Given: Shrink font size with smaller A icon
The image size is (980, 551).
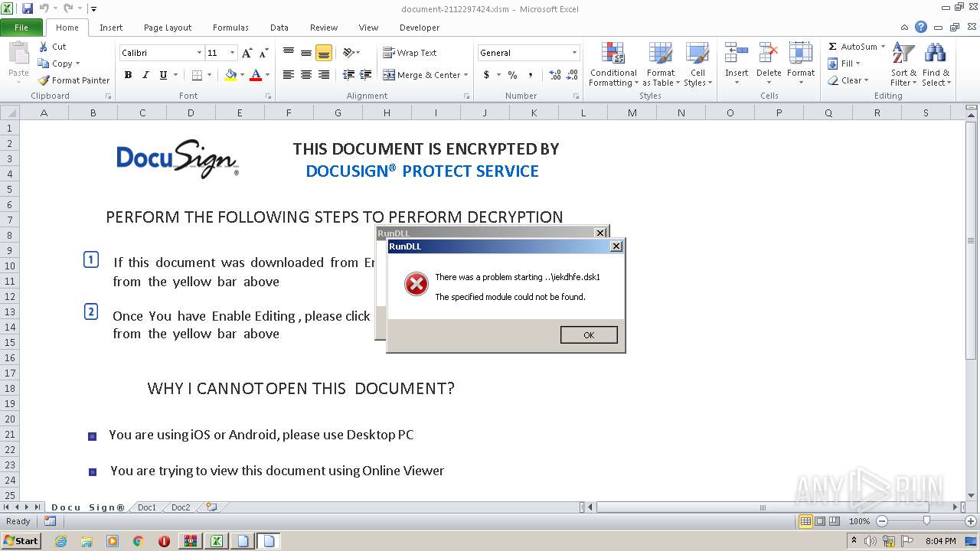Looking at the screenshot, I should point(263,53).
